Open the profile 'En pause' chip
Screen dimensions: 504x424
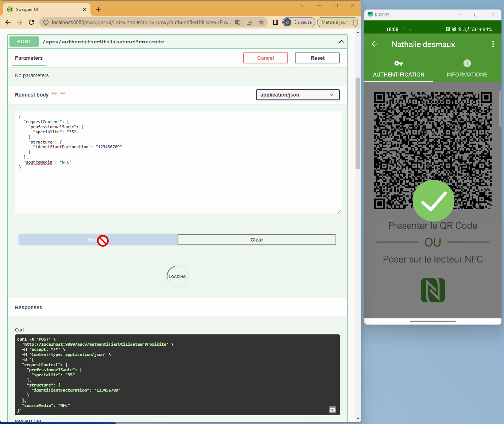299,22
